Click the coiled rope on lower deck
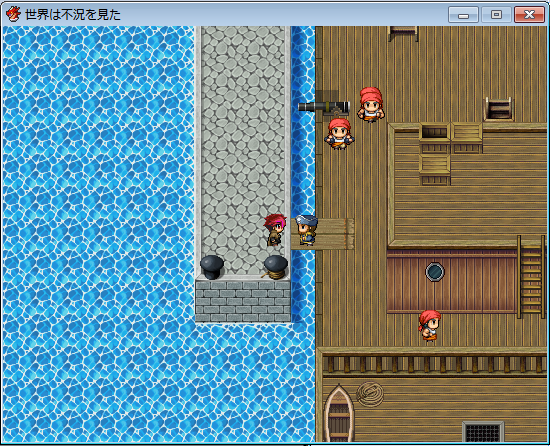 [x=370, y=394]
